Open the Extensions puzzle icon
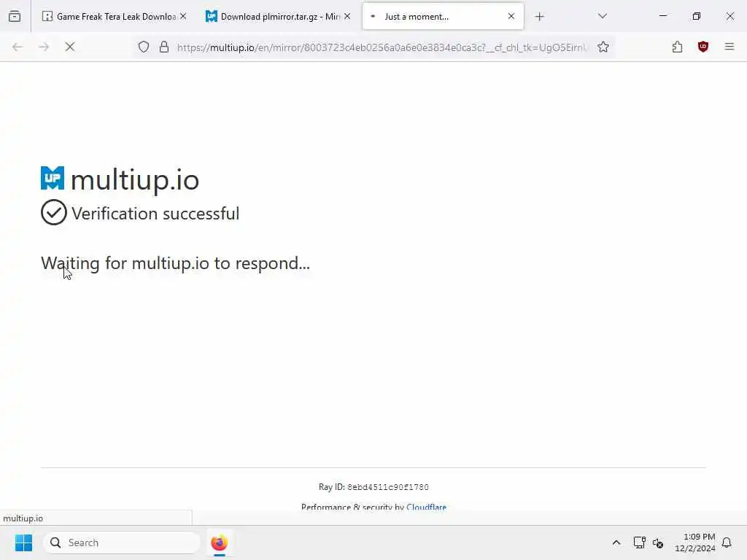747x560 pixels. (678, 47)
